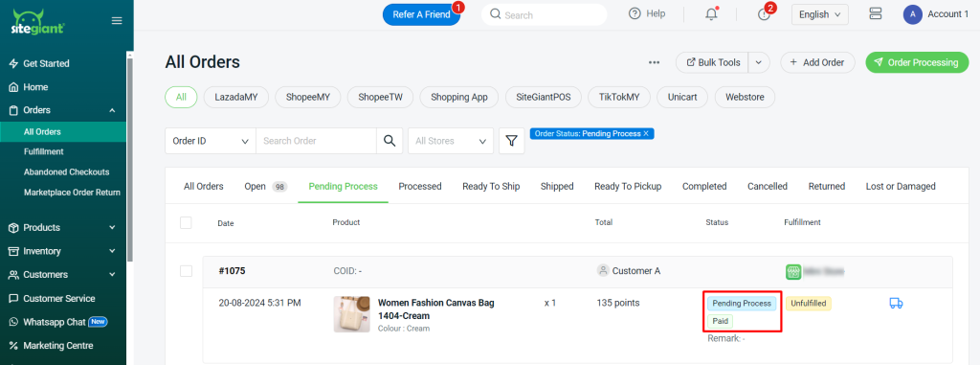Filter by the TikTokMY channel
Image resolution: width=980 pixels, height=365 pixels.
tap(619, 97)
